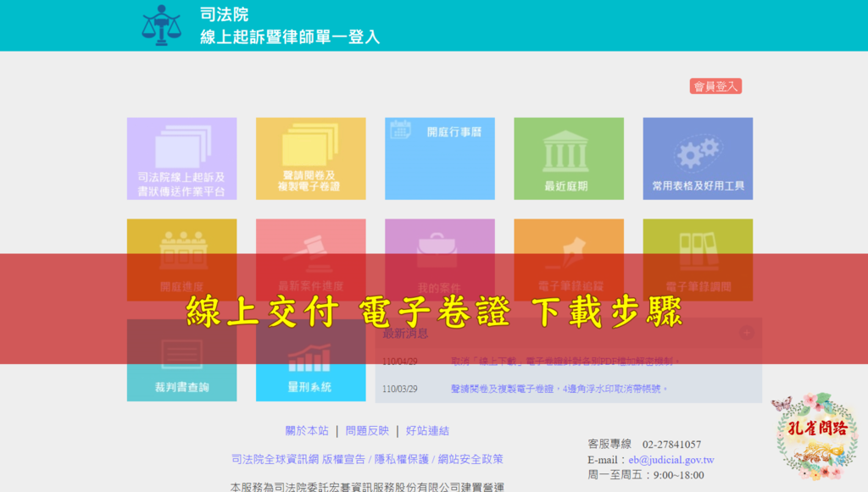868x492 pixels.
Task: Open the 聲請閱卷及複製電子卷證 tile
Action: tap(310, 158)
